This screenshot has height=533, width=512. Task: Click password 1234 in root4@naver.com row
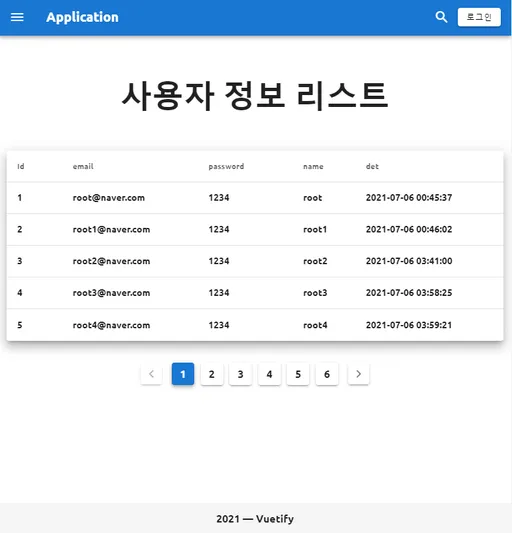click(x=219, y=325)
